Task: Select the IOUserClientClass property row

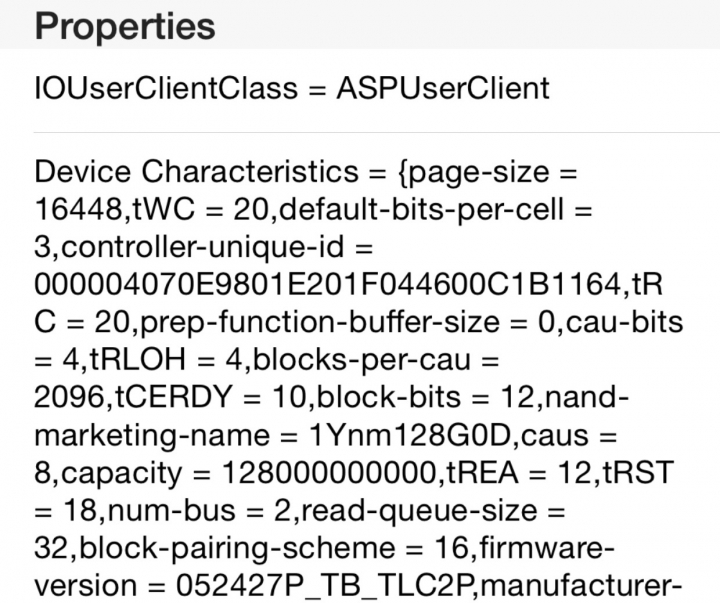Action: [360, 90]
